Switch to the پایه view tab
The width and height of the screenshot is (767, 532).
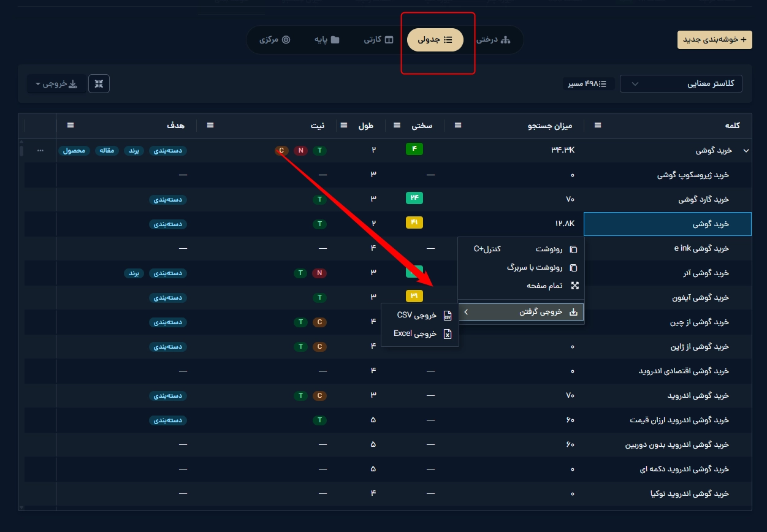(x=327, y=40)
